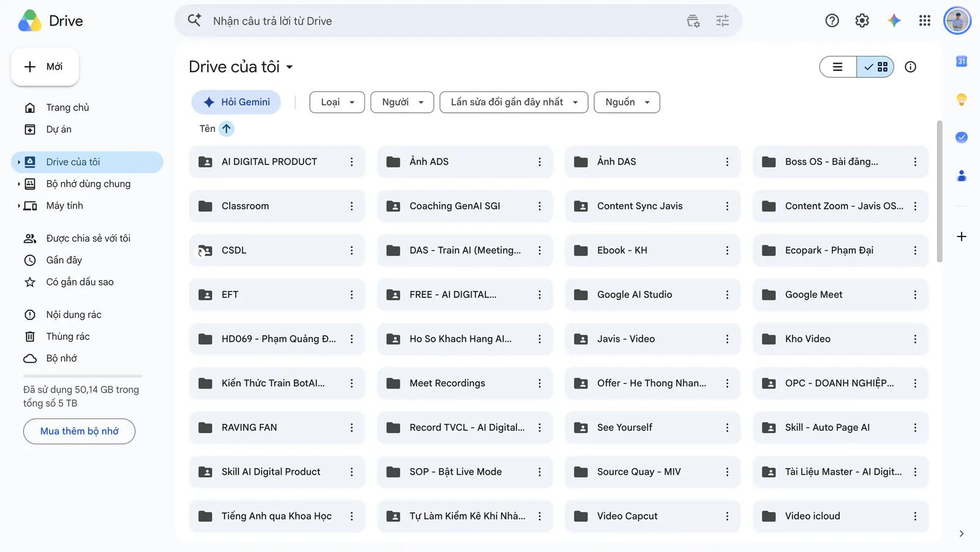Screen dimensions: 980x552
Task: Open the Google apps grid
Action: [x=925, y=21]
